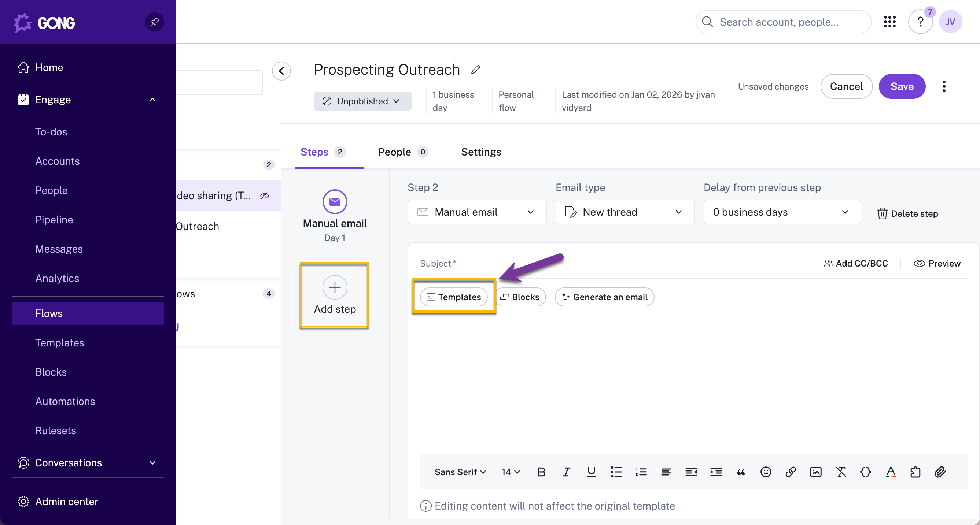The width and height of the screenshot is (980, 525).
Task: Switch to the Settings tab
Action: tap(481, 152)
